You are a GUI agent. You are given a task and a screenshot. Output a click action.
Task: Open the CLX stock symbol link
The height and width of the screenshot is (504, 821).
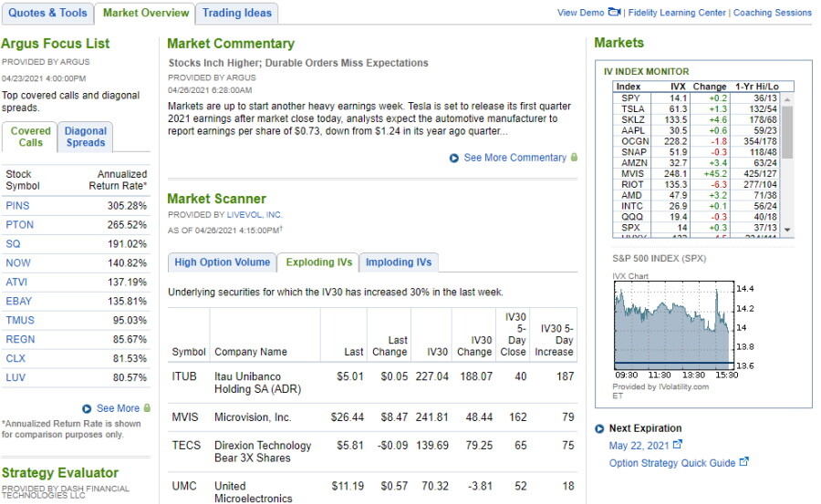(x=16, y=358)
